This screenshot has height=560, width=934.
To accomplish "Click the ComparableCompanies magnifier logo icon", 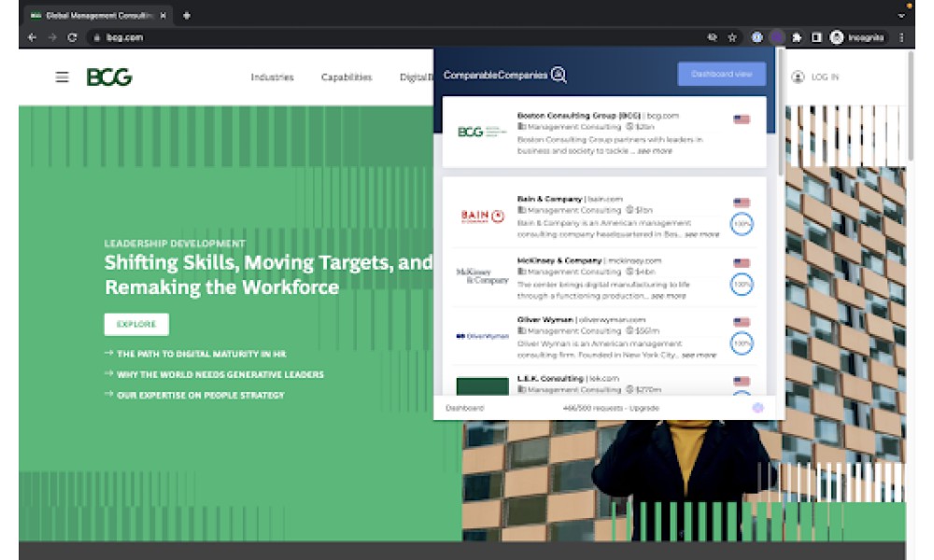I will (x=559, y=75).
